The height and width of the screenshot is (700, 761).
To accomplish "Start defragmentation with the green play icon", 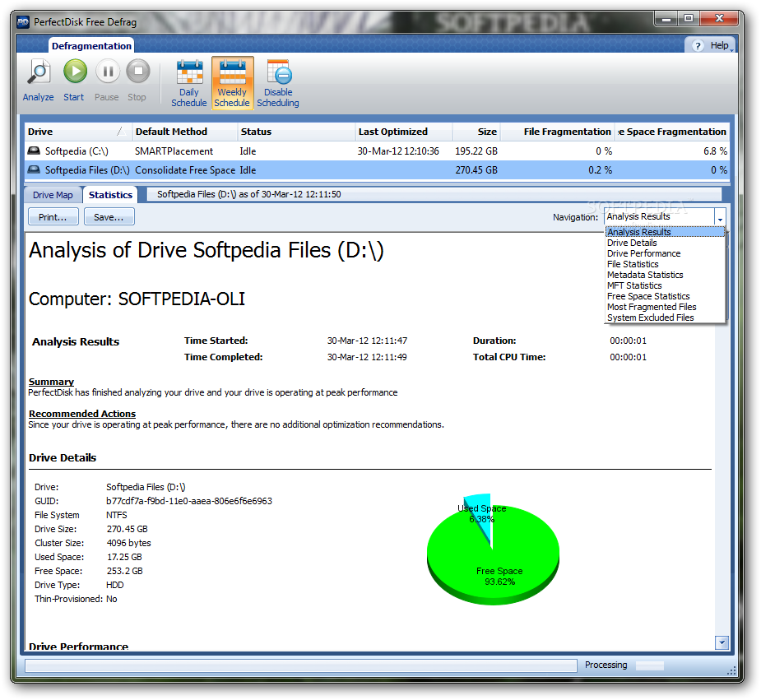I will click(75, 72).
